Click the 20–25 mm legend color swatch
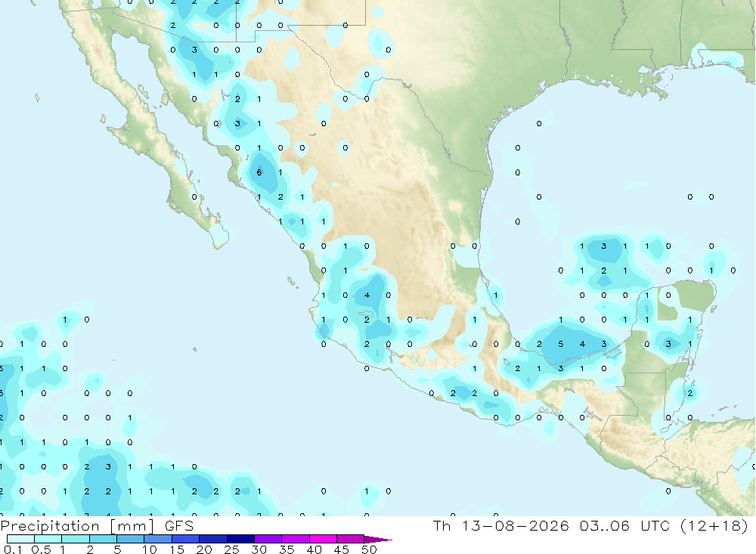Screen dimensions: 756x554 213,539
